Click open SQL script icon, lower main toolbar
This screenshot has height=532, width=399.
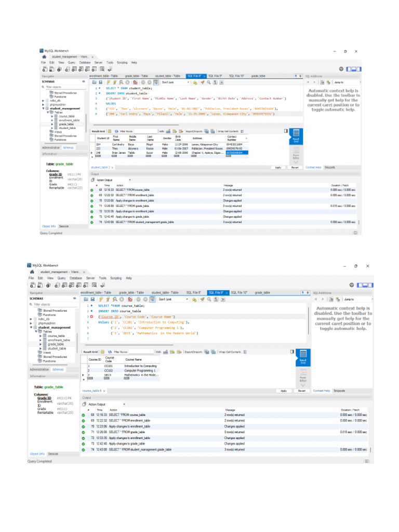click(x=40, y=285)
